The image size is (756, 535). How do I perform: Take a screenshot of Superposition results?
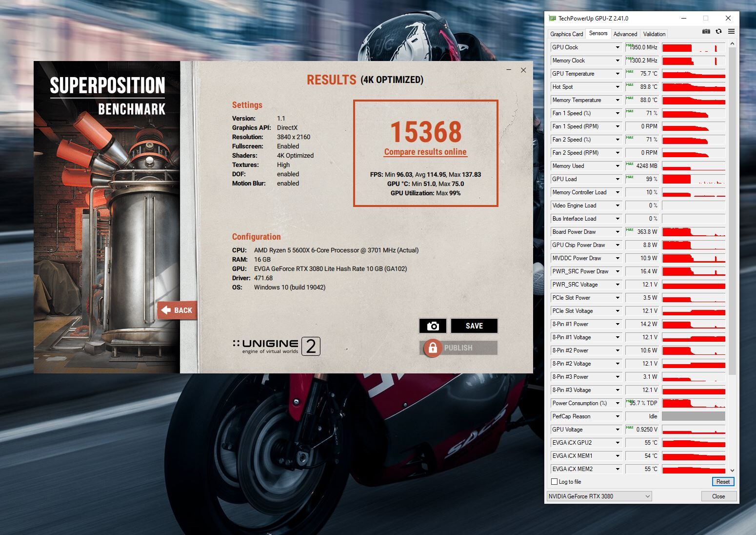433,326
